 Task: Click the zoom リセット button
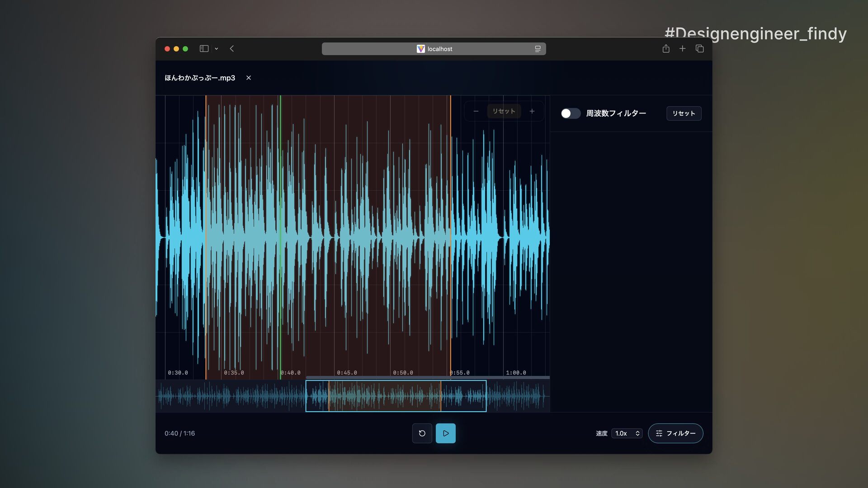tap(504, 111)
